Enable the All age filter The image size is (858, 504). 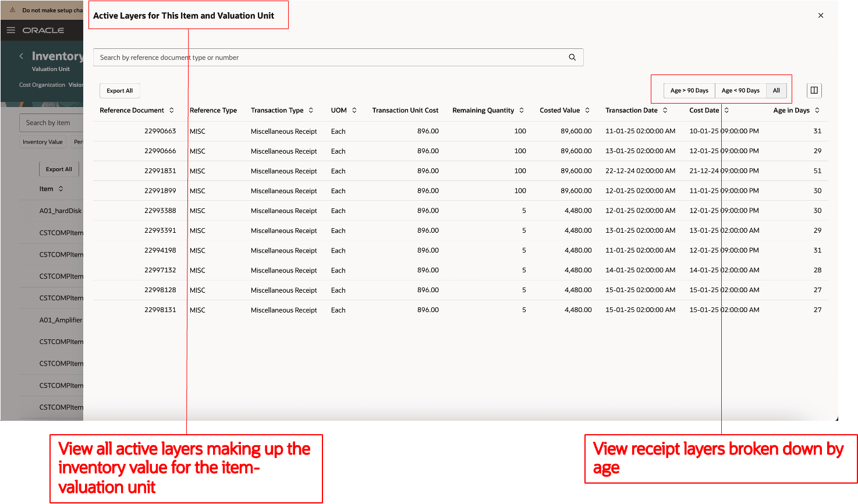[x=776, y=90]
